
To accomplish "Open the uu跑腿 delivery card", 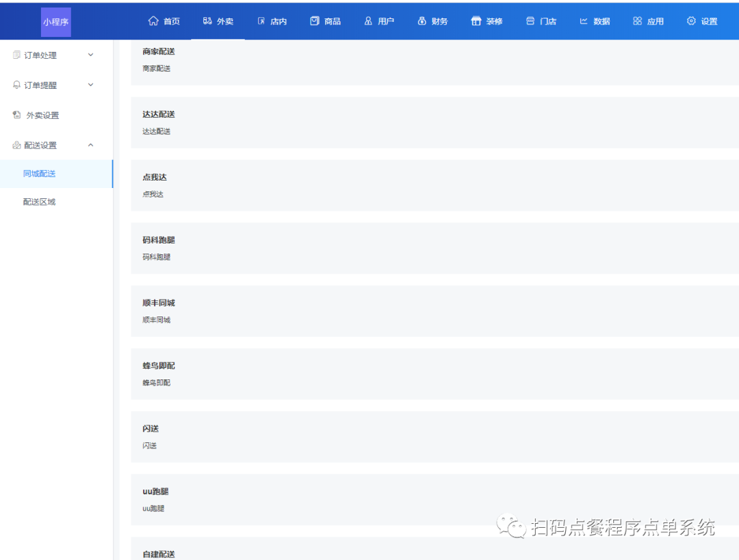I will point(435,500).
